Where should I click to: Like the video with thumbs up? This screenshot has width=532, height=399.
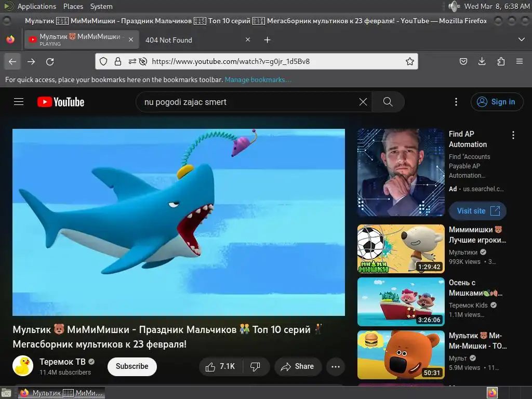[x=220, y=366]
